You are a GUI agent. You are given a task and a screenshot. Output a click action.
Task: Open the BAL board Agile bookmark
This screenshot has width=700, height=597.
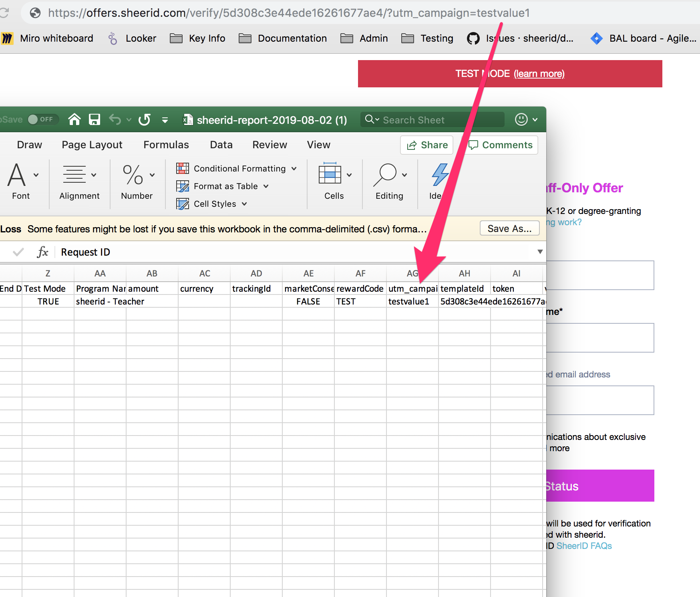[644, 38]
